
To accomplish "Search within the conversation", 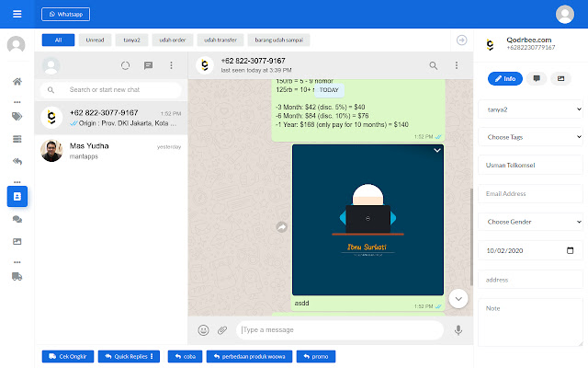I will coord(433,65).
